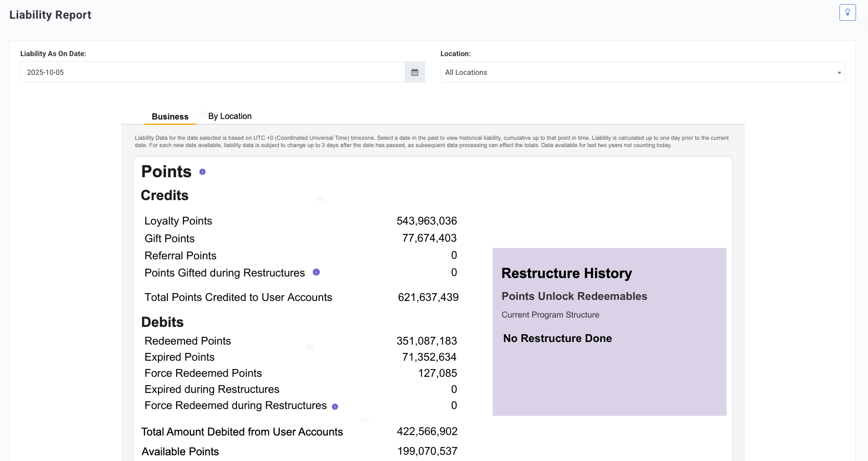Click the Liability Report page title
This screenshot has width=868, height=461.
coord(50,15)
